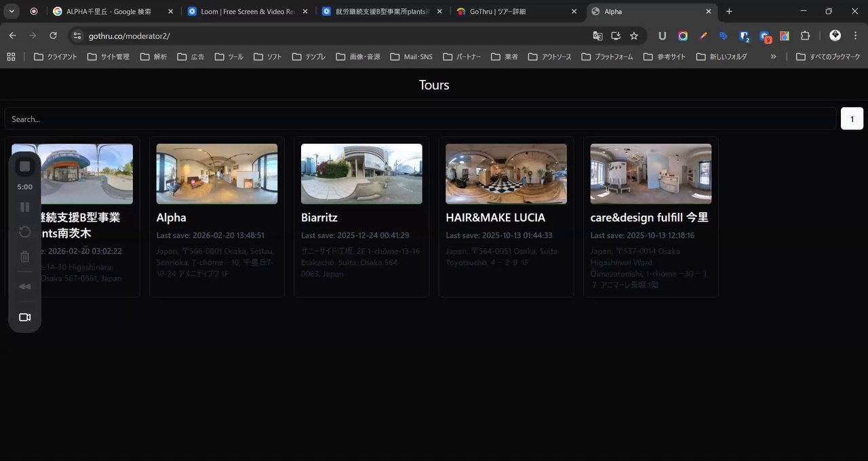Open extension with badge 9
This screenshot has height=461, width=868.
765,37
